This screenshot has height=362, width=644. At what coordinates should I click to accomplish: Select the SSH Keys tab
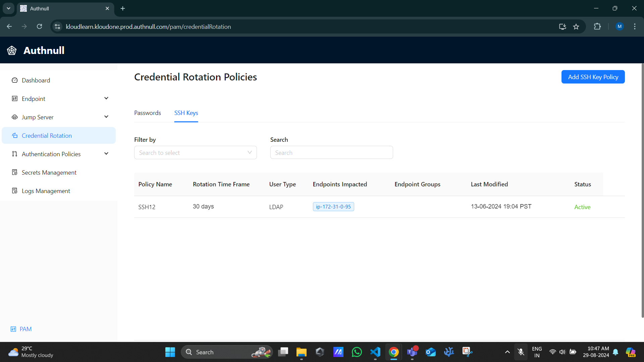tap(186, 113)
